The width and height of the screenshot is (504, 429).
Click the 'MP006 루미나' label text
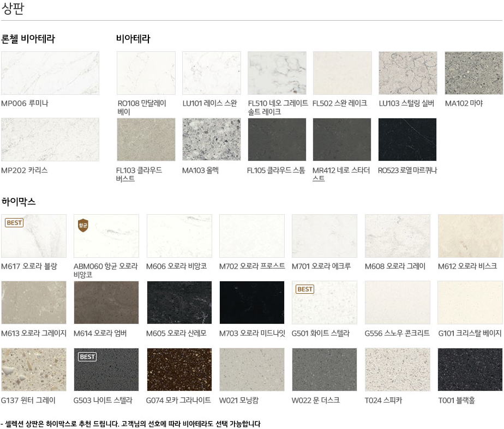[x=25, y=104]
